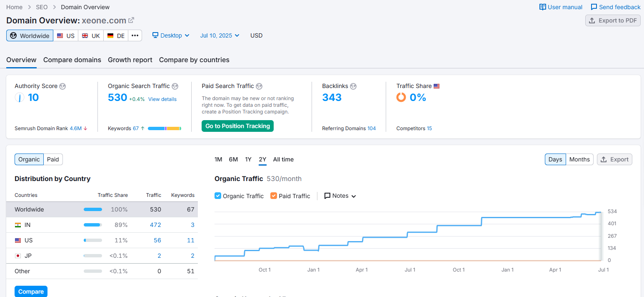Viewport: 644px width, 297px height.
Task: Click US flag icon beside Traffic Share
Action: [x=437, y=86]
